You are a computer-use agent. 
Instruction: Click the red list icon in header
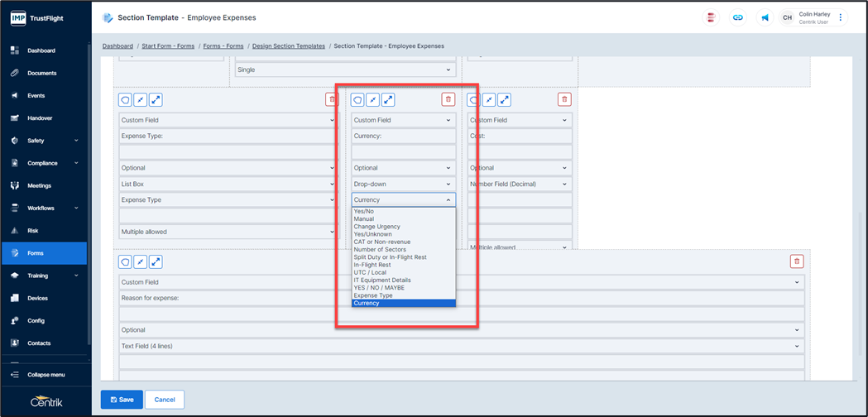tap(711, 17)
